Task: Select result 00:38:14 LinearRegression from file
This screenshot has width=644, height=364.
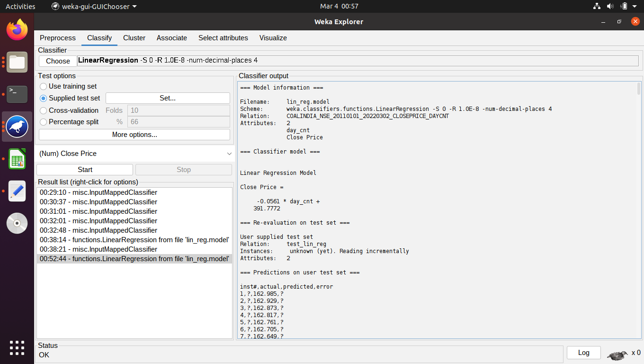Action: (x=134, y=240)
